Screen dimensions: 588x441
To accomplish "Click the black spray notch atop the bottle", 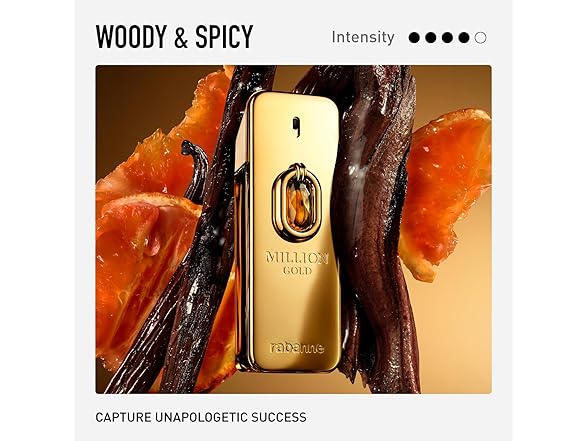I will (296, 127).
